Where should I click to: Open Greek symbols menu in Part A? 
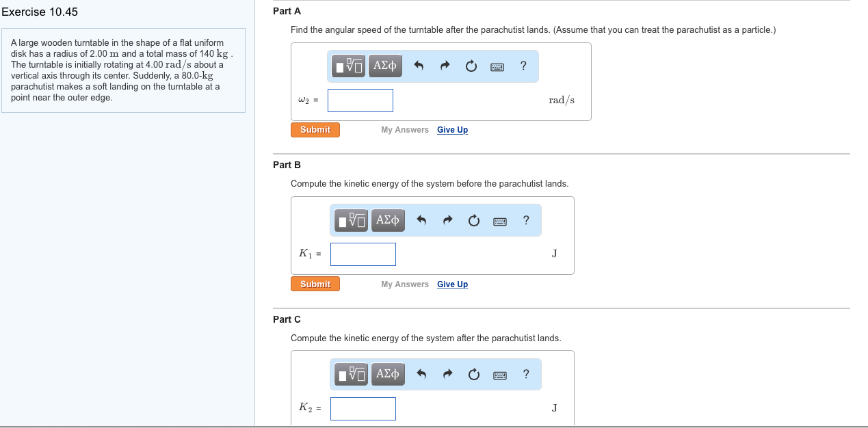click(x=385, y=66)
